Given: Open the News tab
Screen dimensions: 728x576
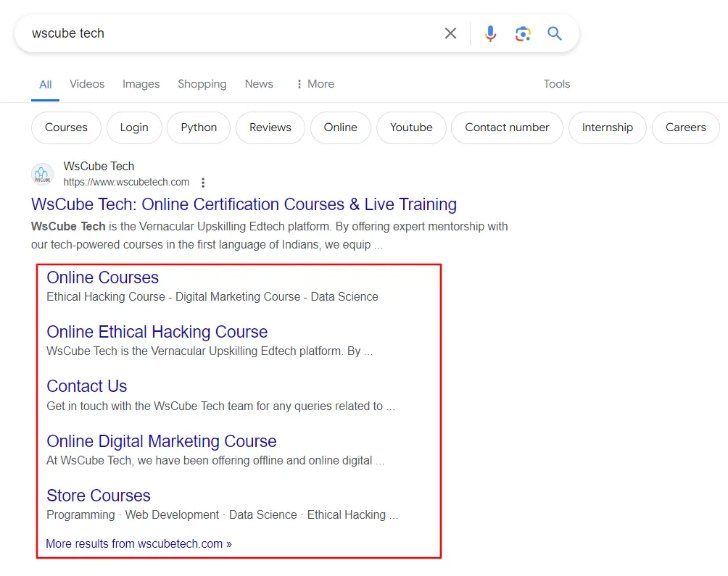Looking at the screenshot, I should 259,84.
